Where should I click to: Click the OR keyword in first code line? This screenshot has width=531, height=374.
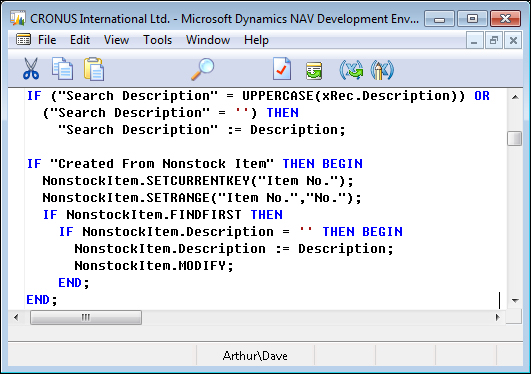(x=482, y=96)
